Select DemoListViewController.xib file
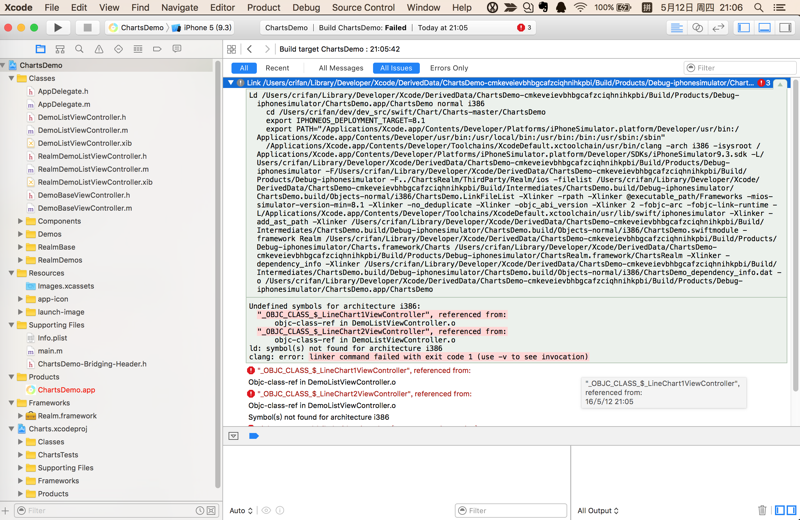Viewport: 800px width, 520px height. click(84, 143)
